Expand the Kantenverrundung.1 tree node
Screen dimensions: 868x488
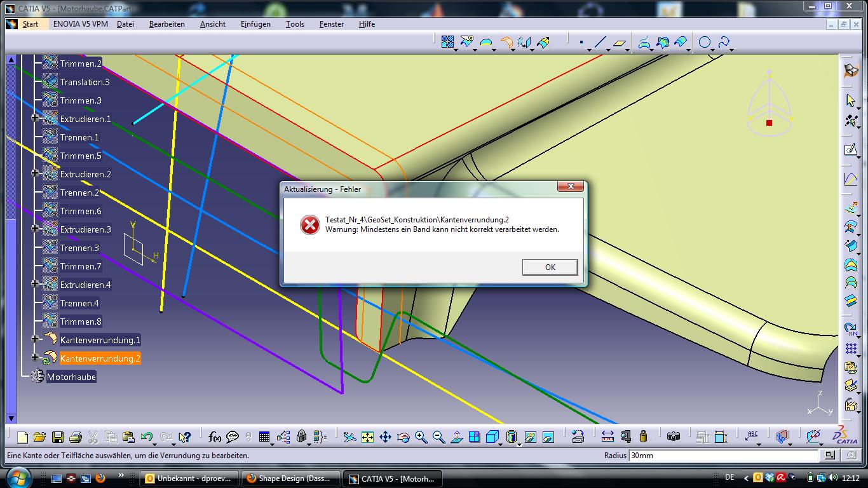pyautogui.click(x=36, y=339)
